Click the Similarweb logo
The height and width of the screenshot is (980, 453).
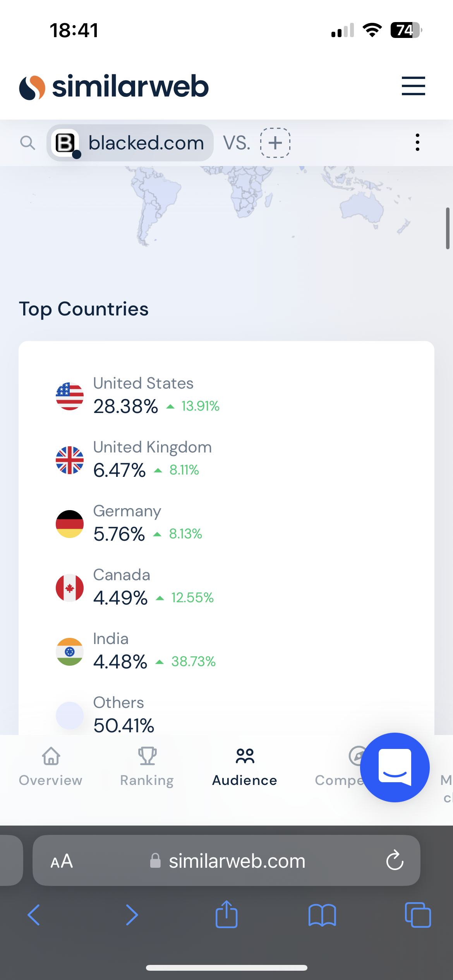click(x=114, y=87)
